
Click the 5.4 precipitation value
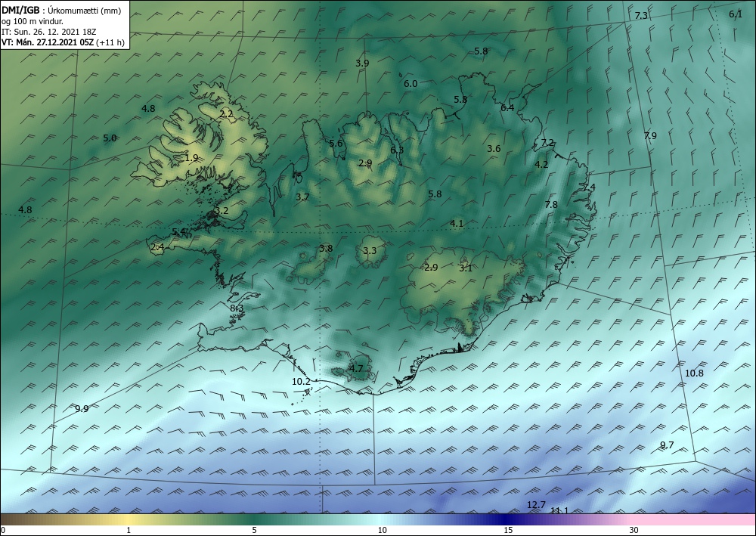coord(179,232)
